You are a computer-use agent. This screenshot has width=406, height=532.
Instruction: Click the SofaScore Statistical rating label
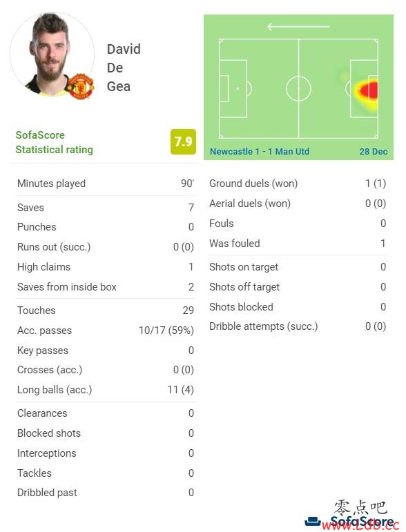(x=54, y=142)
